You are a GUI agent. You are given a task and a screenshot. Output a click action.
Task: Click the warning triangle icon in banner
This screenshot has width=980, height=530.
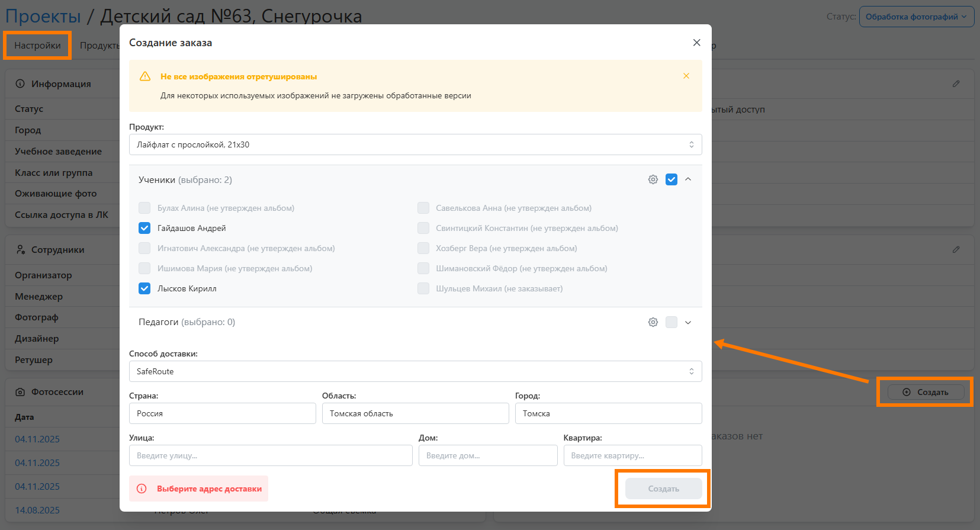click(x=145, y=76)
